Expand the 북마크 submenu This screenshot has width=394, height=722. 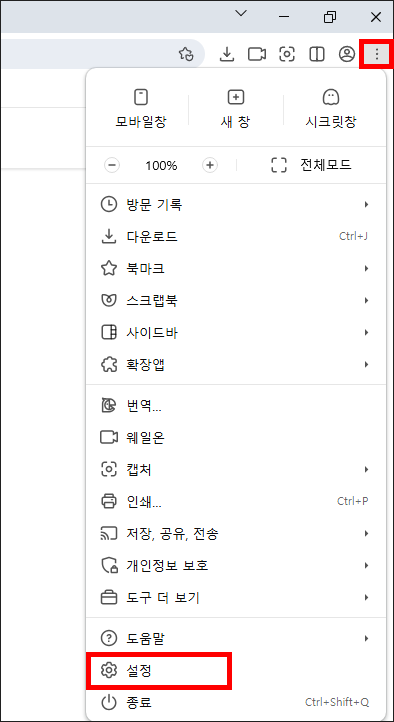pyautogui.click(x=236, y=268)
